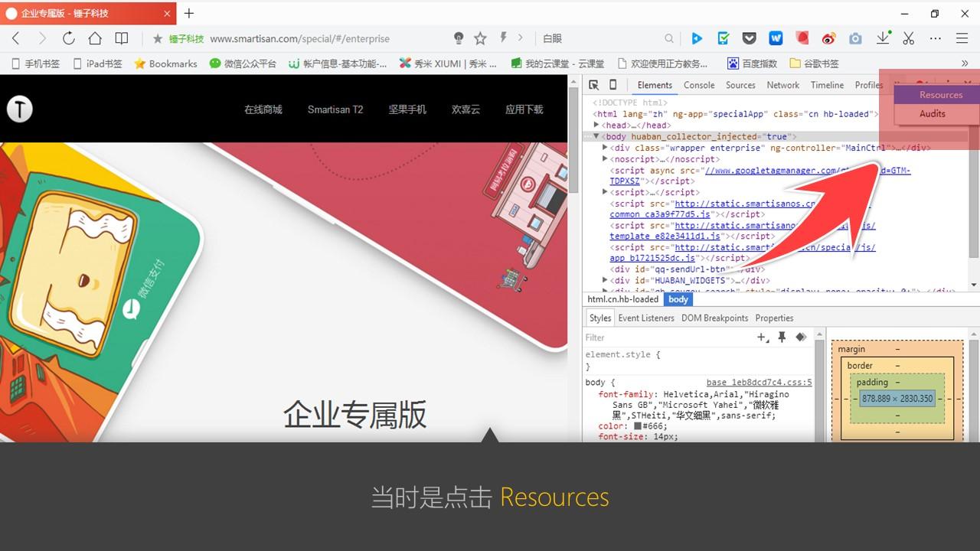Open the Bookmarks folder in bookmarks bar

click(x=165, y=64)
